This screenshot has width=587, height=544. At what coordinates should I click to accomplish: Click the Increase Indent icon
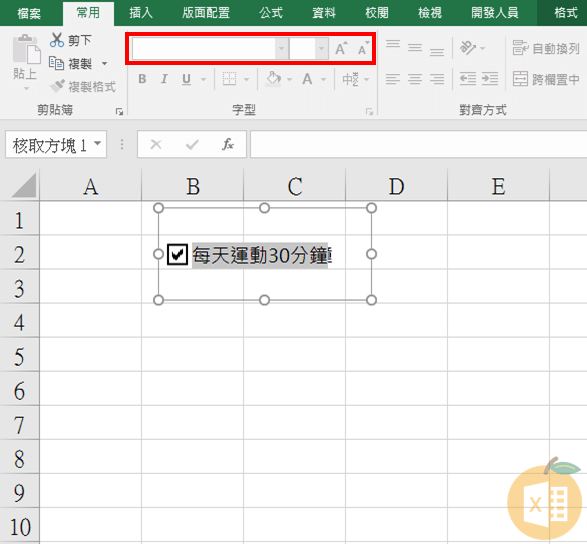click(490, 79)
